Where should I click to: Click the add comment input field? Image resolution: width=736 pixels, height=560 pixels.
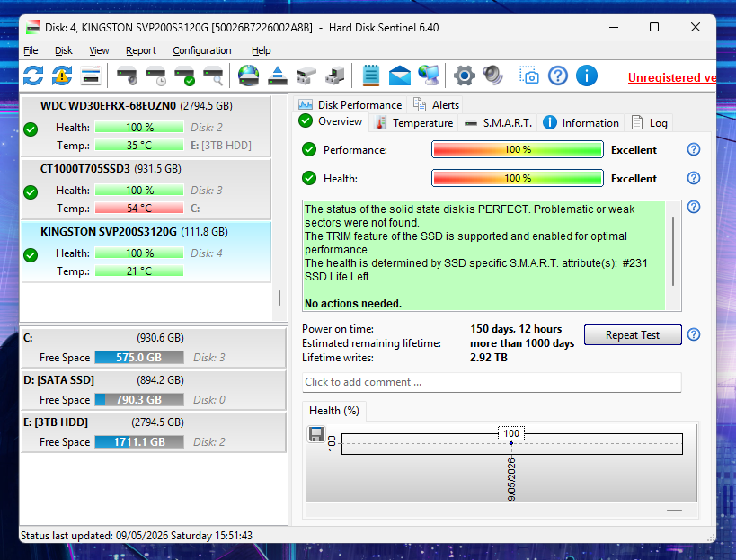point(492,382)
